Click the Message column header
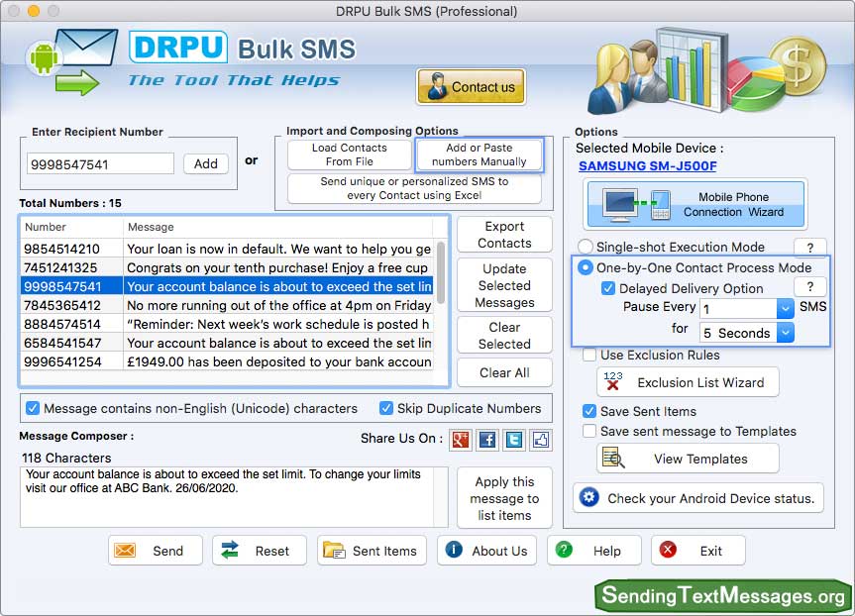Image resolution: width=855 pixels, height=616 pixels. (x=278, y=227)
